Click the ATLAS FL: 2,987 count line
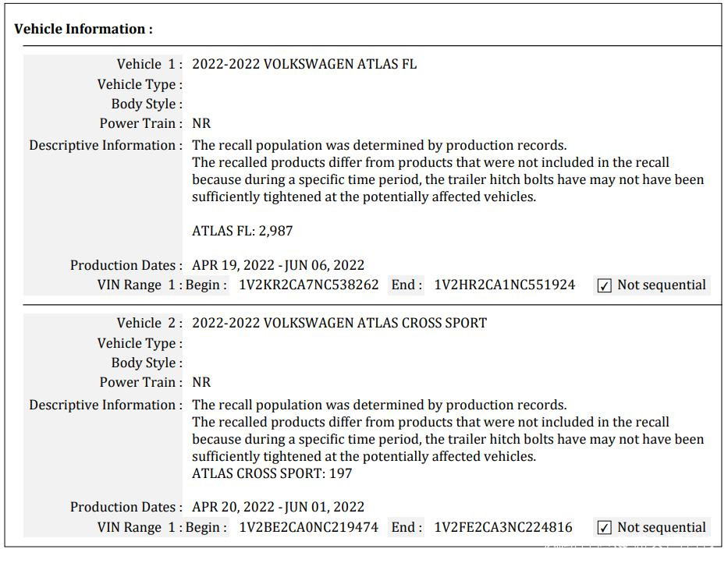The width and height of the screenshot is (728, 563). (243, 231)
